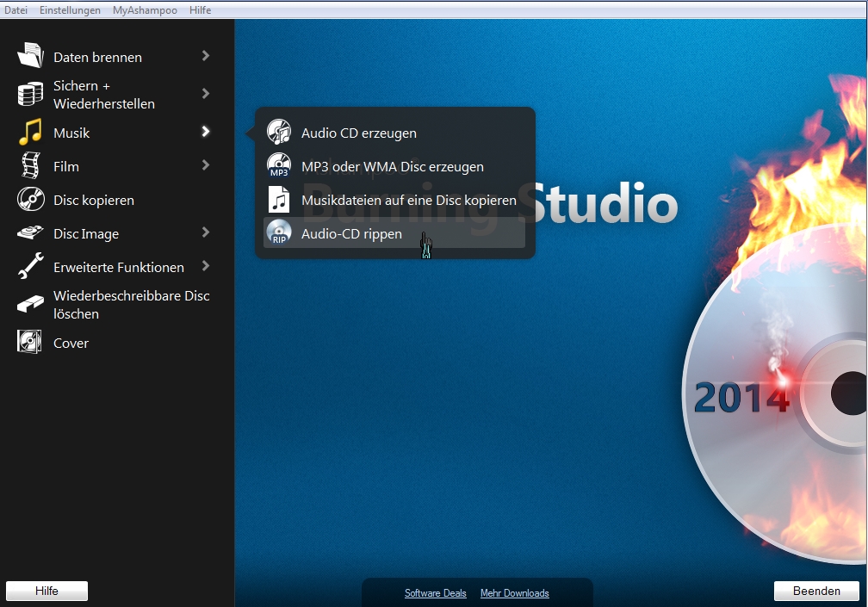Click the Disc Image drive icon
This screenshot has width=868, height=607.
[30, 232]
